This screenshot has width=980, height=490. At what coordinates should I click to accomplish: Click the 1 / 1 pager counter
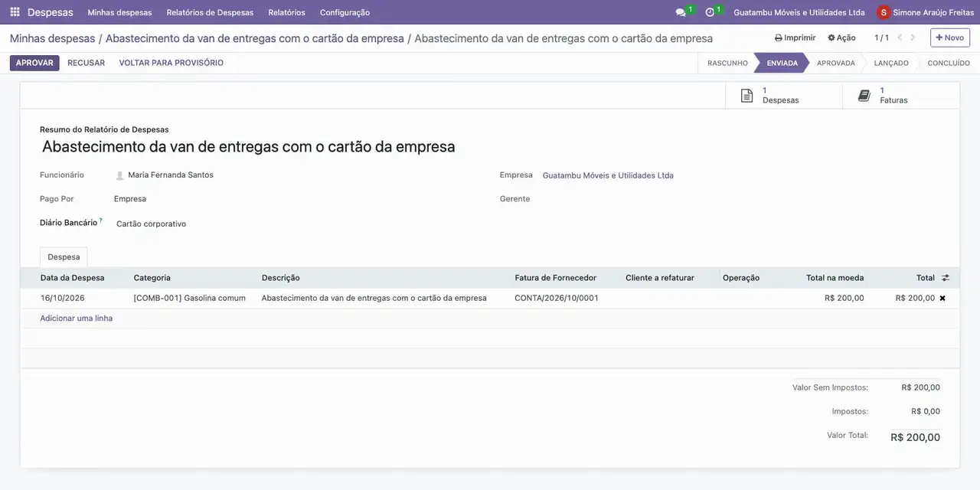click(881, 38)
